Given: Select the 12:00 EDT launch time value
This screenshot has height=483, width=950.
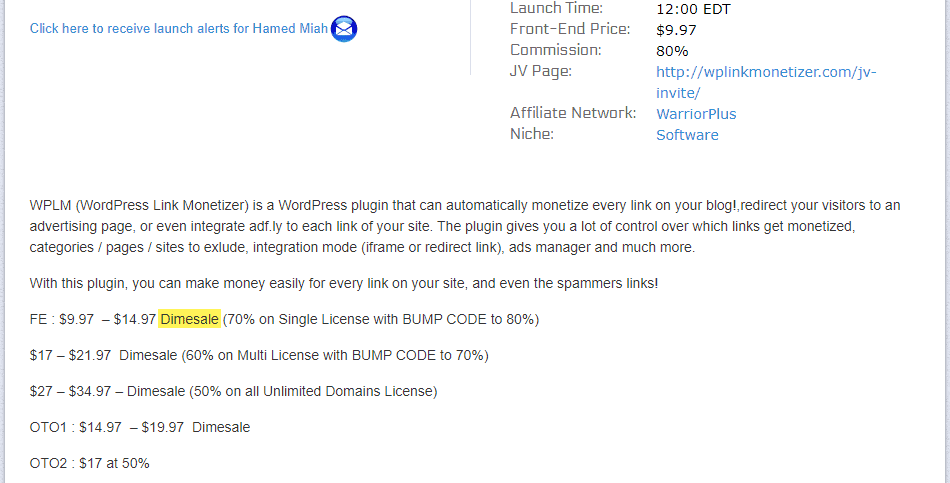Looking at the screenshot, I should pos(693,9).
